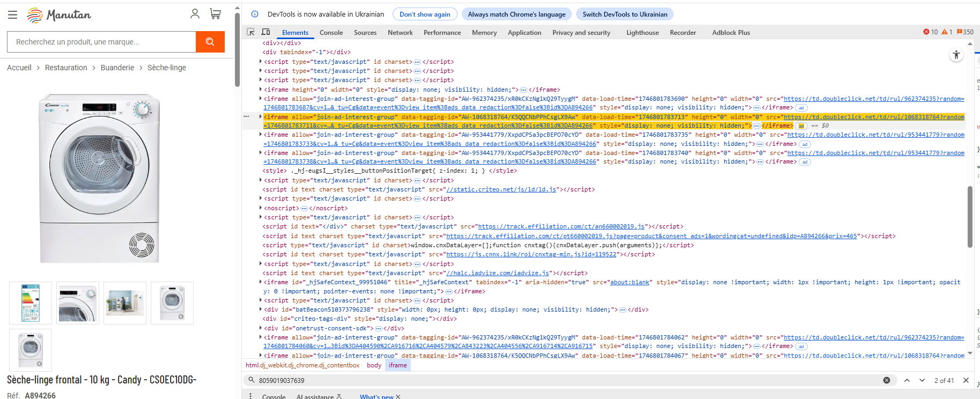This screenshot has height=399, width=980.
Task: Open the Lighthouse tab
Action: click(x=643, y=32)
